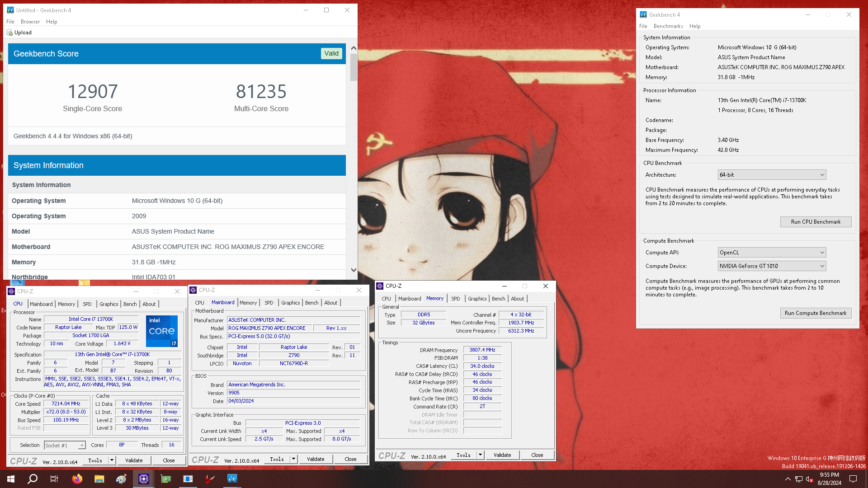Open the Compute Device GeForce GT 1010 dropdown

tap(772, 266)
